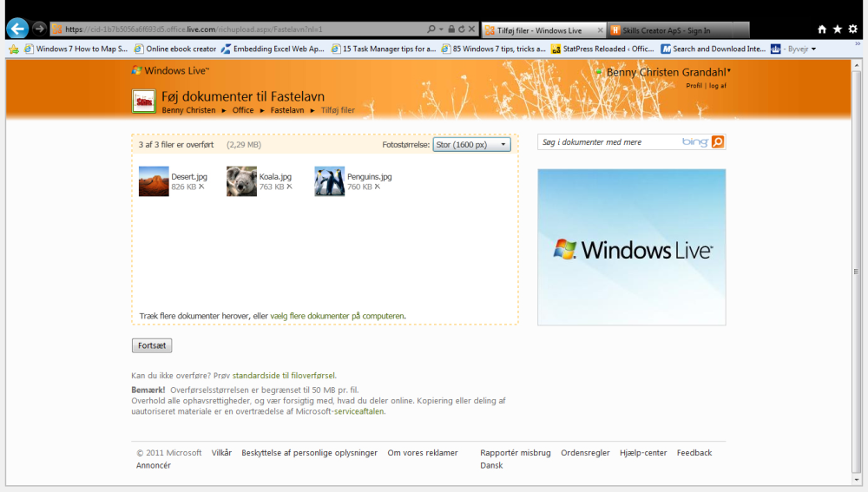
Task: Click Rapportér misbrug link
Action: (516, 453)
